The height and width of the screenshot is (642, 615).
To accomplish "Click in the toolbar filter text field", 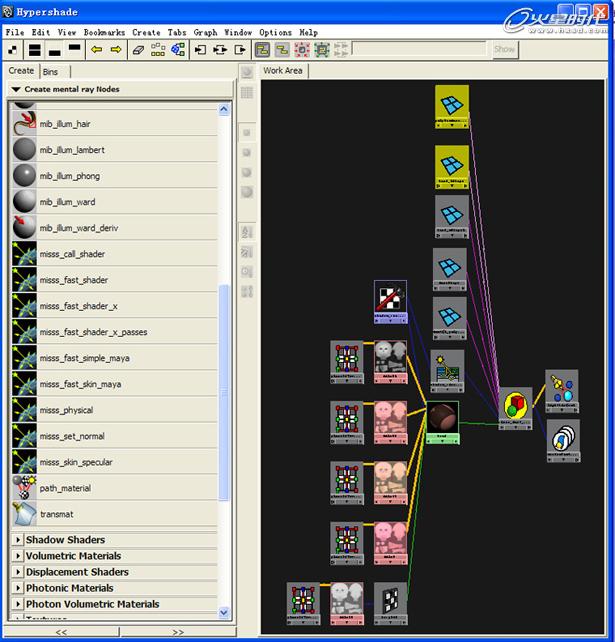I will [419, 49].
